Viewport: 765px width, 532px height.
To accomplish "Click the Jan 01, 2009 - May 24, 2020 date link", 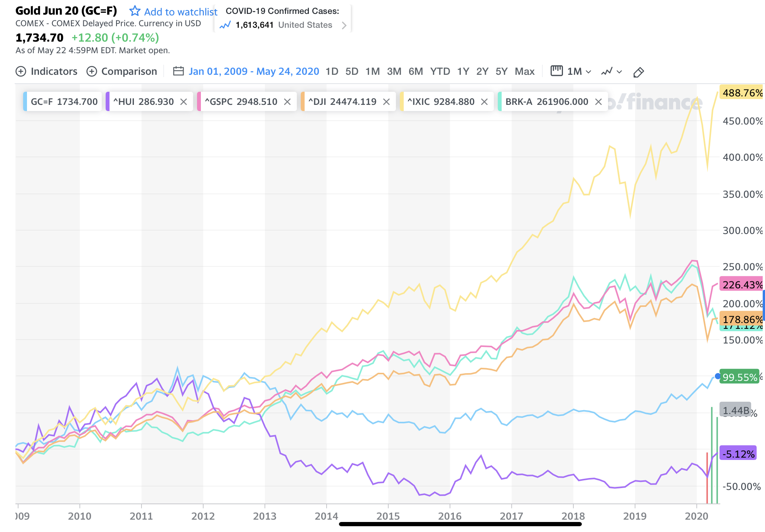I will pos(254,72).
